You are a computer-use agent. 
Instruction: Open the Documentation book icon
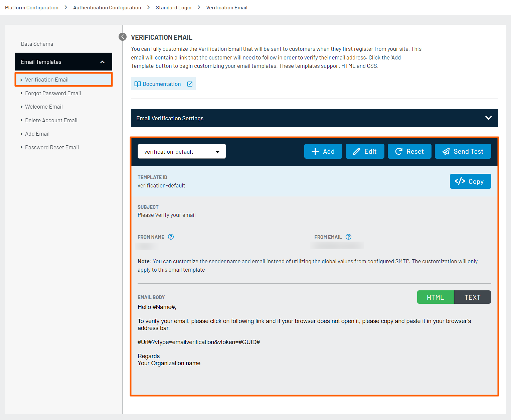(x=138, y=84)
